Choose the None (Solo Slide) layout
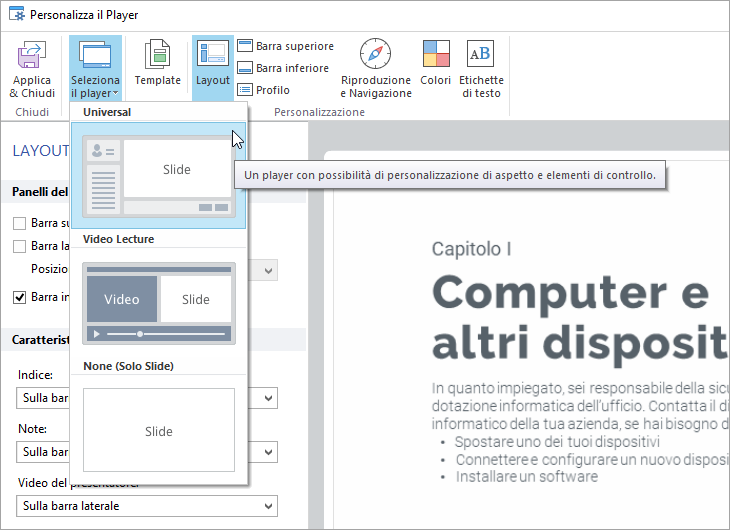Image resolution: width=730 pixels, height=530 pixels. 159,430
